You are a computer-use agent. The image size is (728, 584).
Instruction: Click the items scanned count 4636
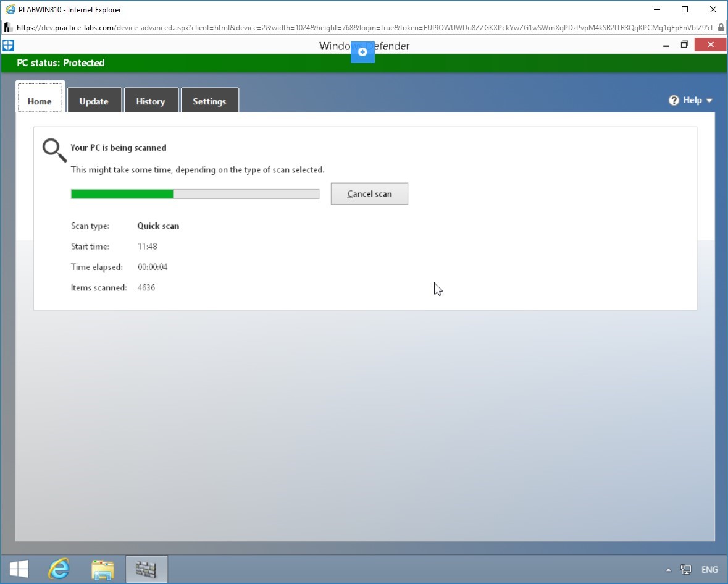pyautogui.click(x=146, y=287)
